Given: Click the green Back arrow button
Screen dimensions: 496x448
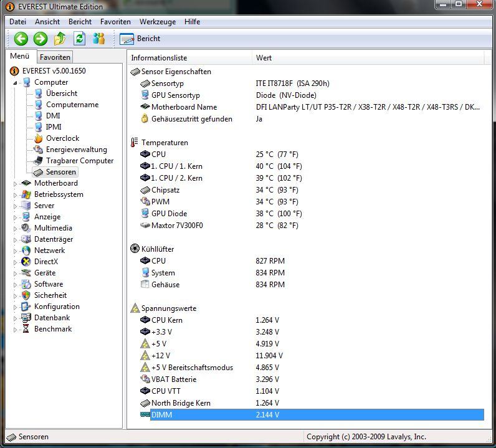Looking at the screenshot, I should (x=21, y=39).
